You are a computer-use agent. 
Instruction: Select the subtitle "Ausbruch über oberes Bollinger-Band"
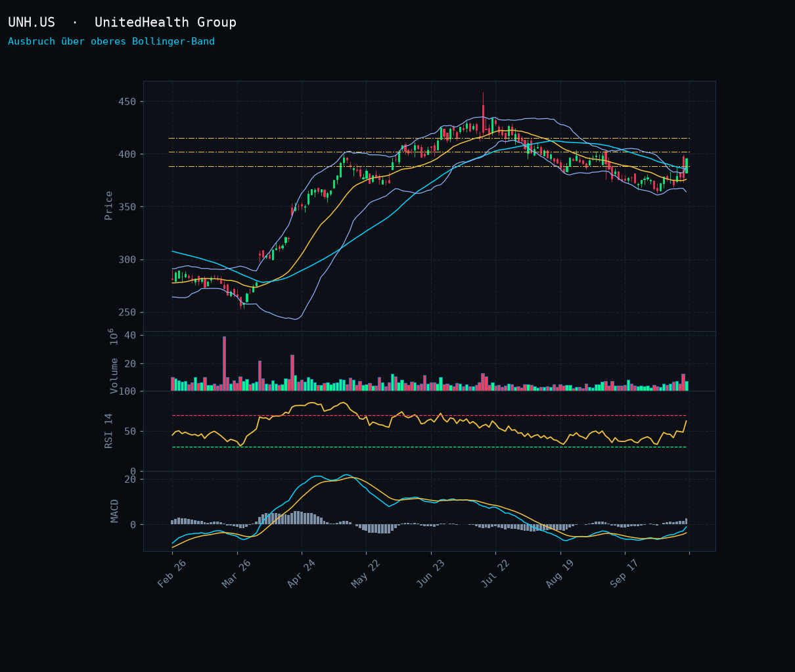(111, 41)
